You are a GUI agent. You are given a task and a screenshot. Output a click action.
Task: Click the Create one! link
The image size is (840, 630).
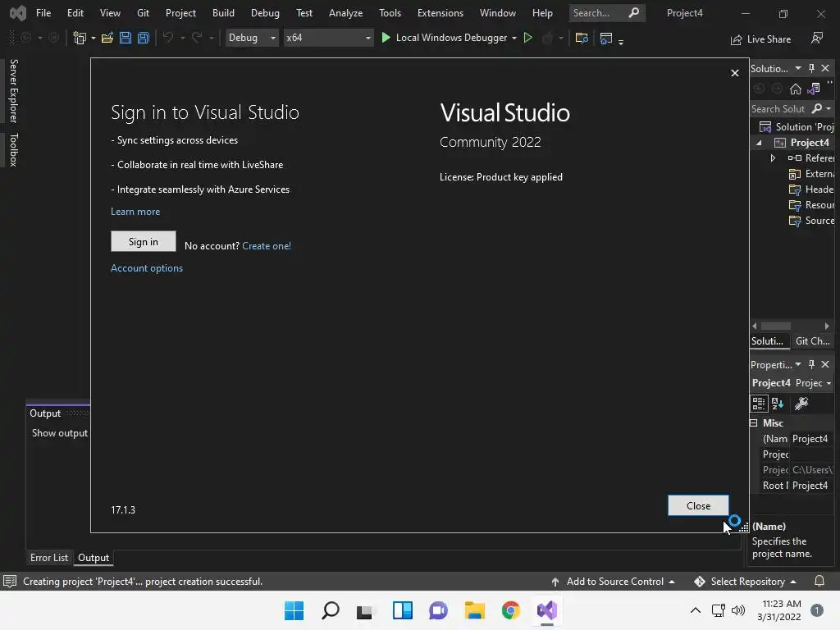[267, 246]
